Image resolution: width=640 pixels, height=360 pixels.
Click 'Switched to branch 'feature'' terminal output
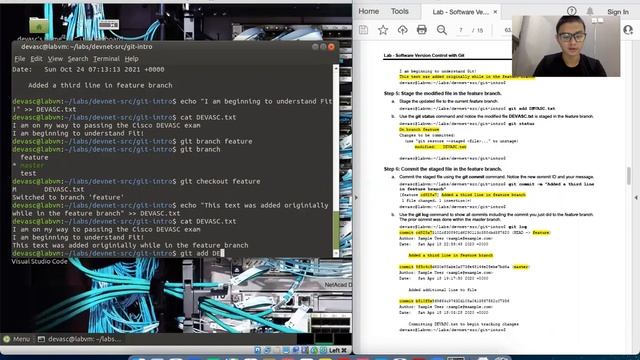[x=68, y=197]
